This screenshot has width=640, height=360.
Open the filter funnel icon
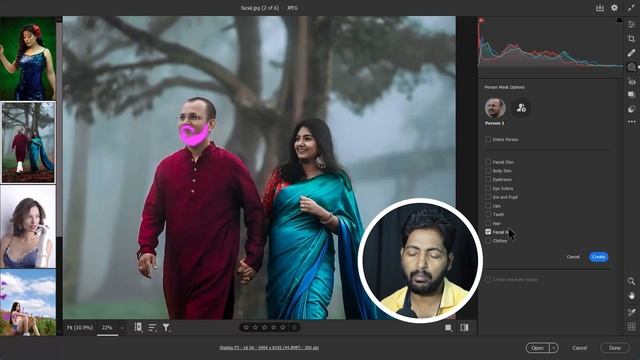[166, 327]
